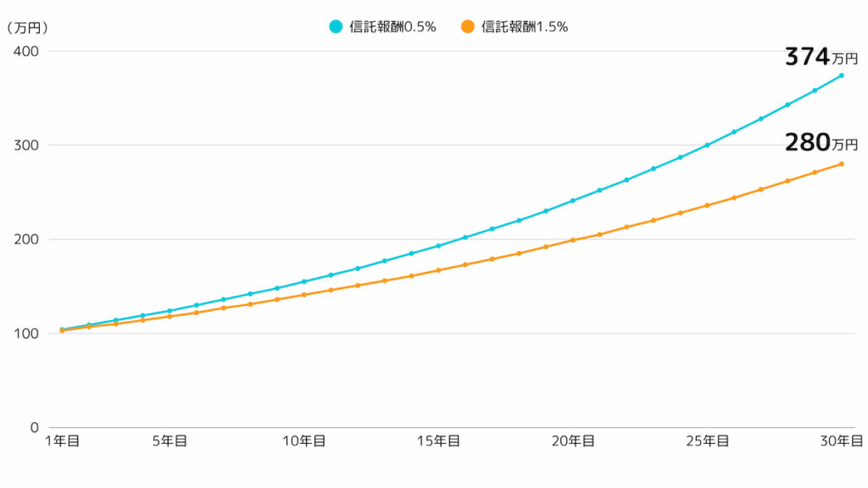
Task: Click the 280万円 final value label
Action: (821, 143)
